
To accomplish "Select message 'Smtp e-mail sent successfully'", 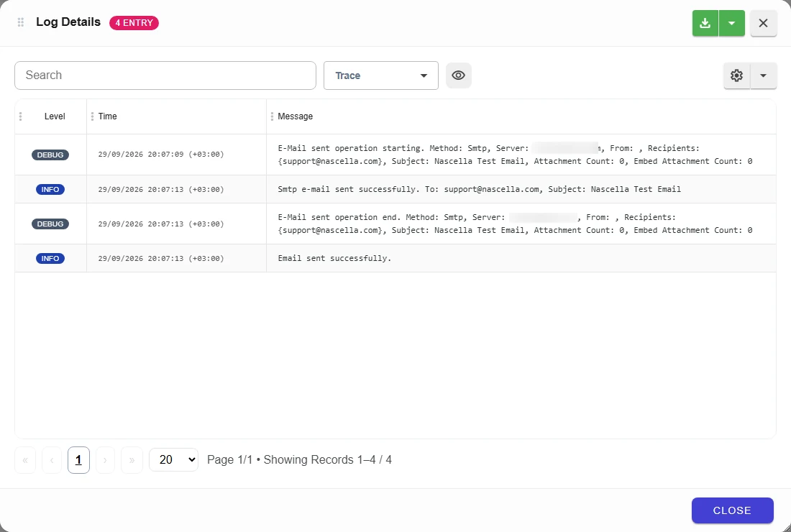I will (x=479, y=190).
